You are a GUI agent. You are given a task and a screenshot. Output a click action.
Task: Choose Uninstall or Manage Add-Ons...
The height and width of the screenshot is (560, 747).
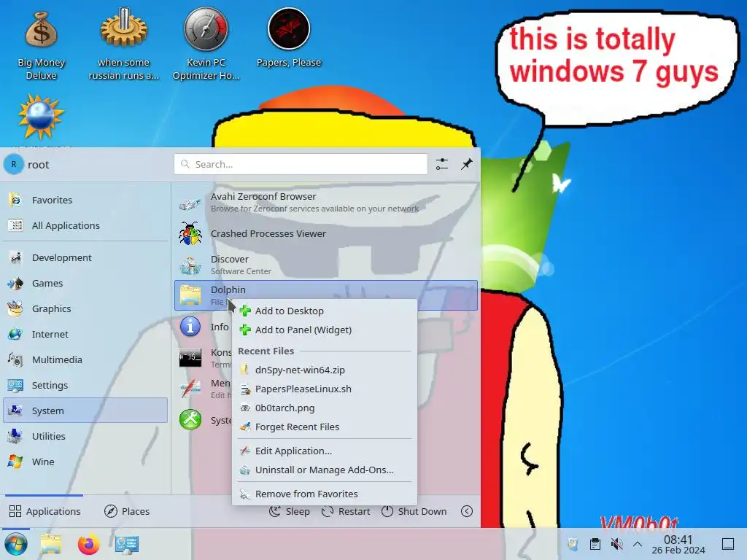click(325, 470)
